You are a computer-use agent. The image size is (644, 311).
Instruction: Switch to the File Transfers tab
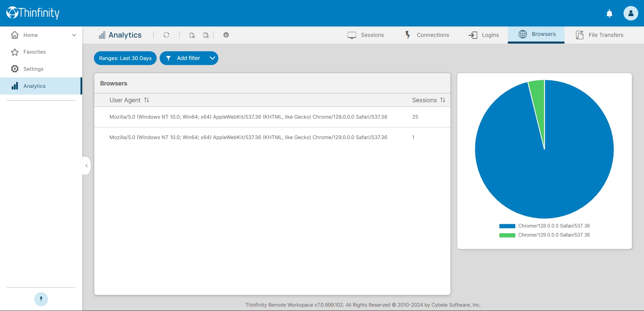(x=599, y=35)
